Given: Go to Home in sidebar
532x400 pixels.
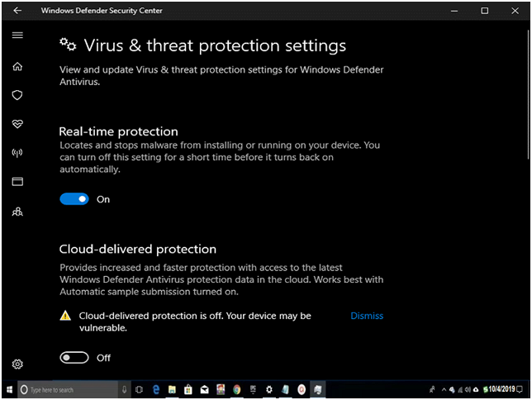Looking at the screenshot, I should click(17, 66).
